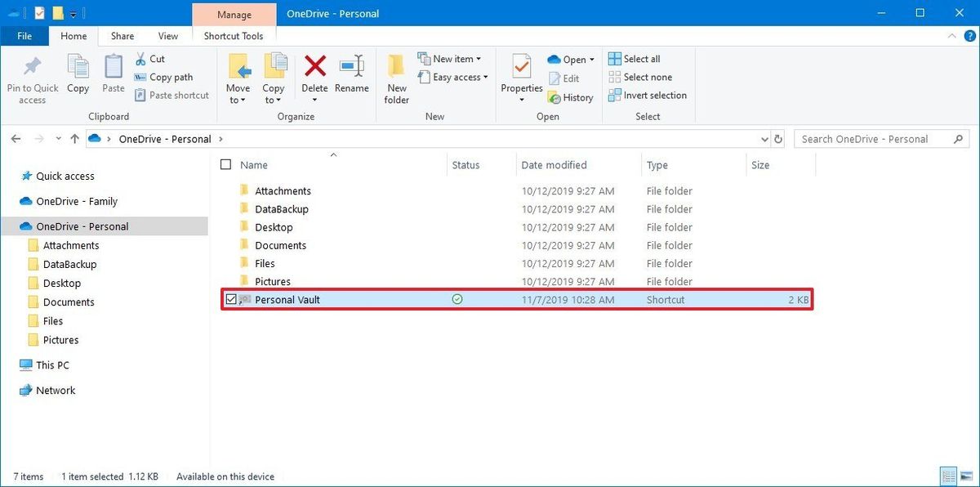Click the Paste icon in the Clipboard group
This screenshot has height=487, width=980.
[113, 74]
